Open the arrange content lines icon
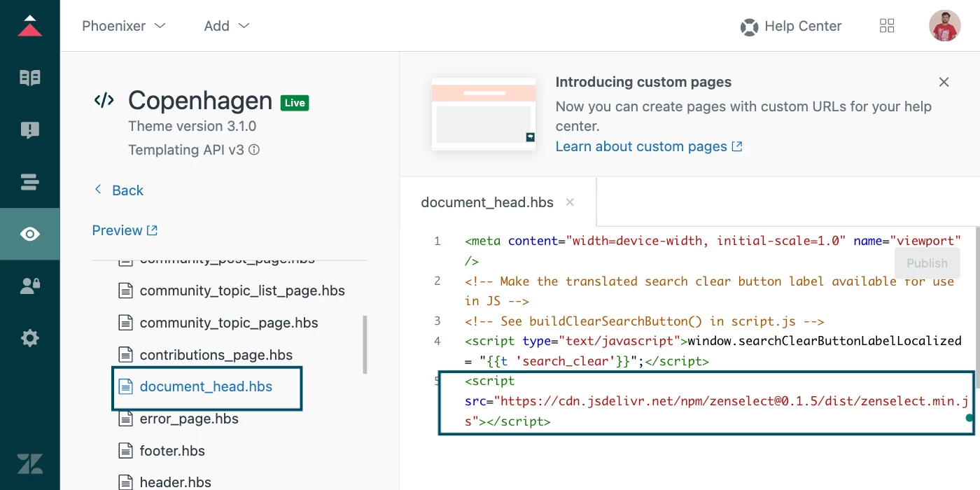 (30, 182)
